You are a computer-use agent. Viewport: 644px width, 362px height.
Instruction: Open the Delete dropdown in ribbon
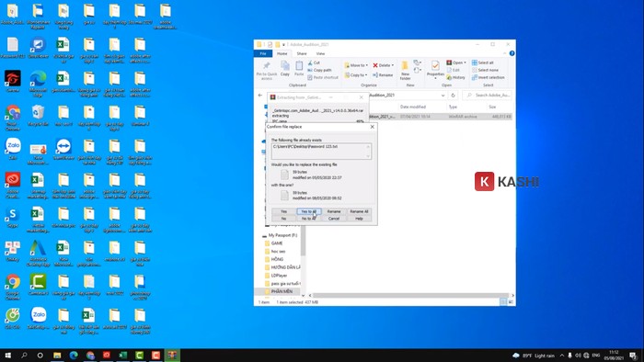tap(384, 65)
